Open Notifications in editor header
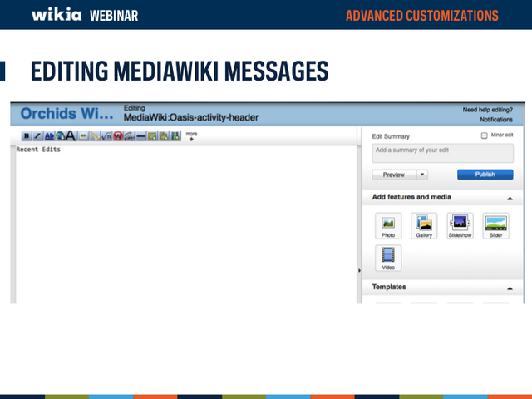The width and height of the screenshot is (532, 399). coord(496,120)
